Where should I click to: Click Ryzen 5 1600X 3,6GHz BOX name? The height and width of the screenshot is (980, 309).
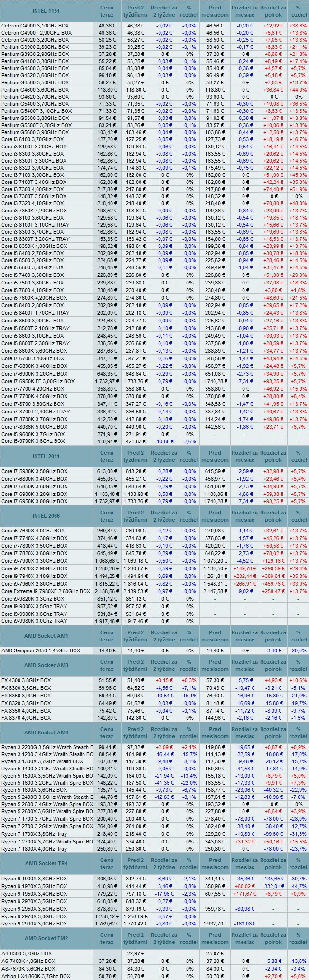[x=34, y=790]
